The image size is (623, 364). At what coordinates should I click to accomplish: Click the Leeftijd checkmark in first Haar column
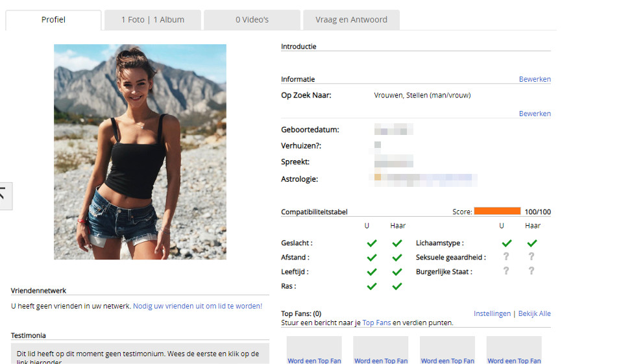397,272
